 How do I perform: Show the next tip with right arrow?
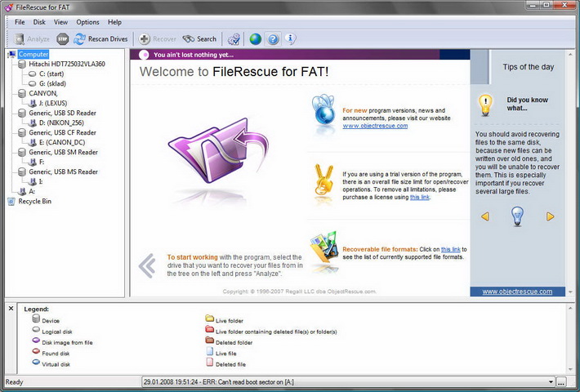point(550,216)
